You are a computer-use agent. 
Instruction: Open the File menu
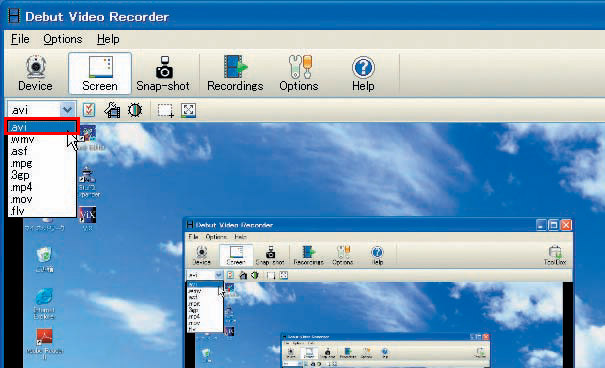pos(20,39)
